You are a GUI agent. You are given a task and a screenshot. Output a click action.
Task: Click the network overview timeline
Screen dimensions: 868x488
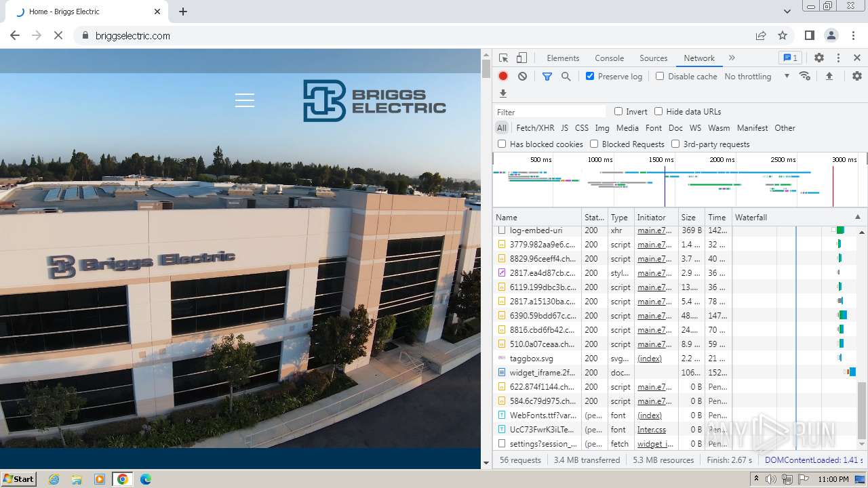pos(679,180)
